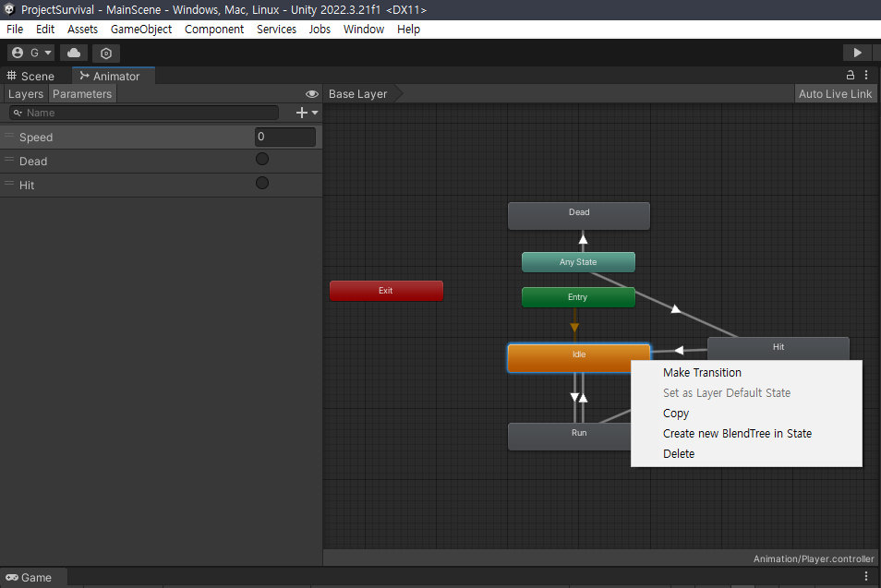This screenshot has width=881, height=588.
Task: Click the Animation/Player.controller path label
Action: coord(814,558)
